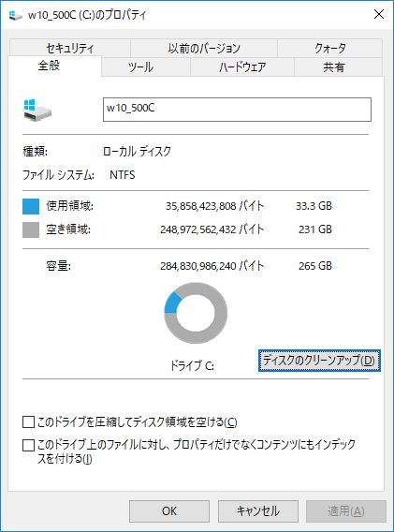Click the drive icon in the title bar

tap(15, 15)
